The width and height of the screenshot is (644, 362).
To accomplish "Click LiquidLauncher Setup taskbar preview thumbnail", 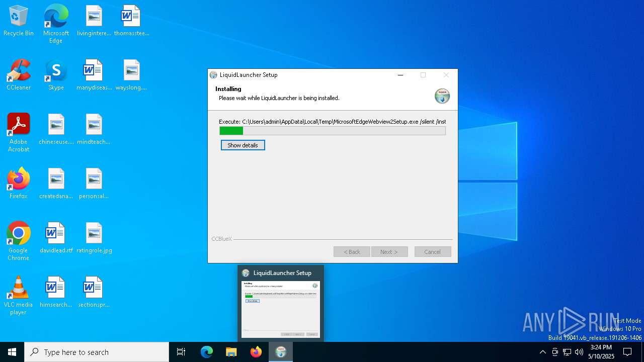I will click(x=281, y=304).
